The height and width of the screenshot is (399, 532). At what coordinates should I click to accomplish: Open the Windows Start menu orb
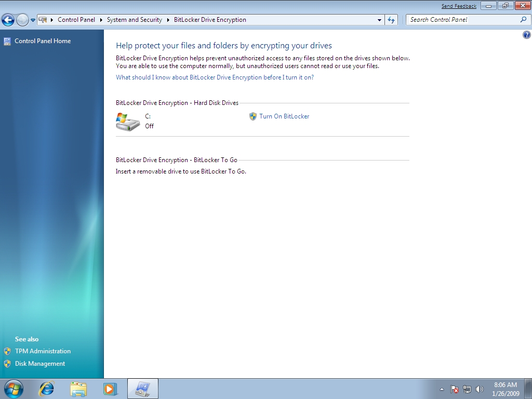click(14, 389)
